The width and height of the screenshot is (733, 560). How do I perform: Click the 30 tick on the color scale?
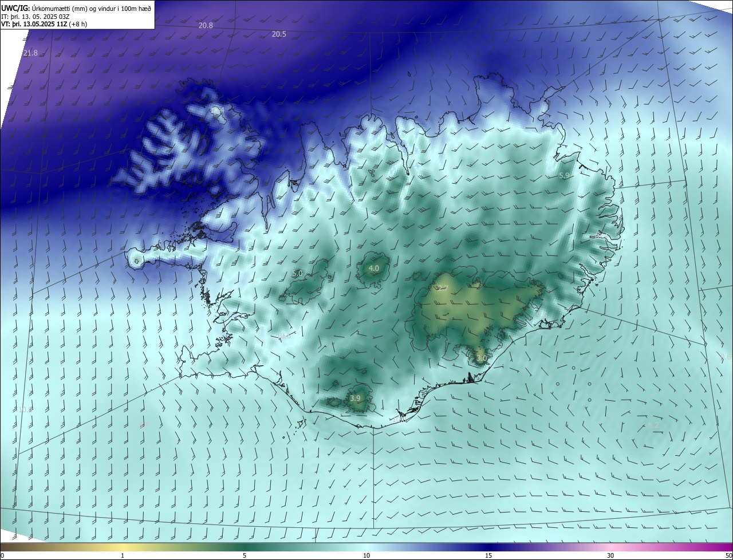pos(610,555)
